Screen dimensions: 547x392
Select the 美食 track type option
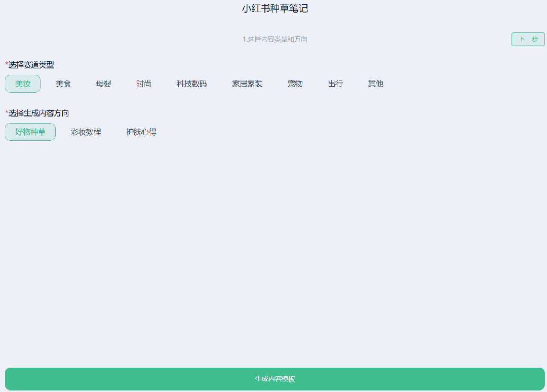click(63, 84)
